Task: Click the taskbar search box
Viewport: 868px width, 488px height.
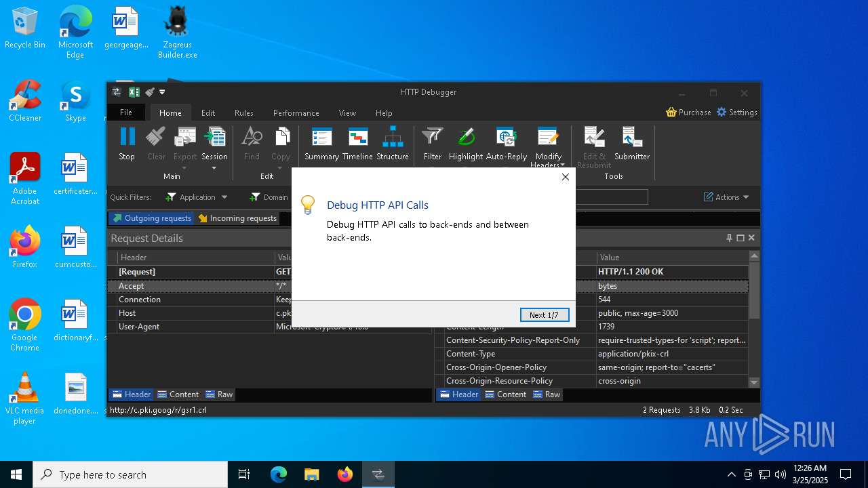Action: pos(130,474)
